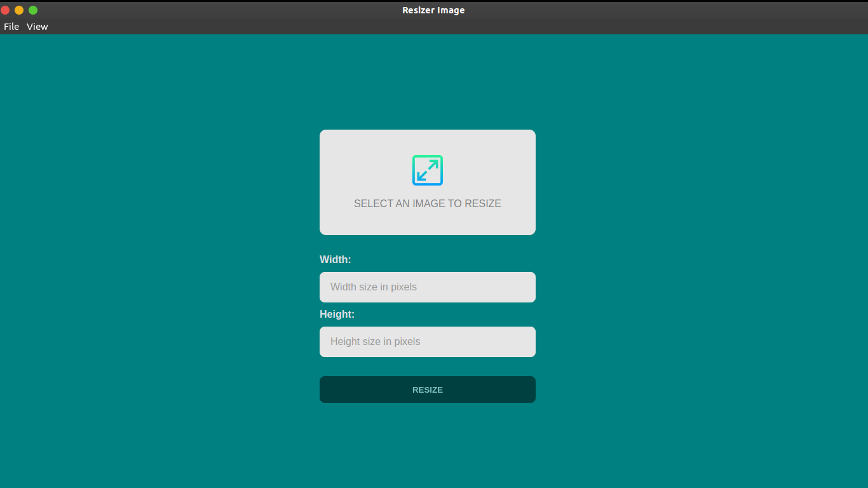Click the resize arrows icon
The image size is (868, 488).
tap(427, 170)
